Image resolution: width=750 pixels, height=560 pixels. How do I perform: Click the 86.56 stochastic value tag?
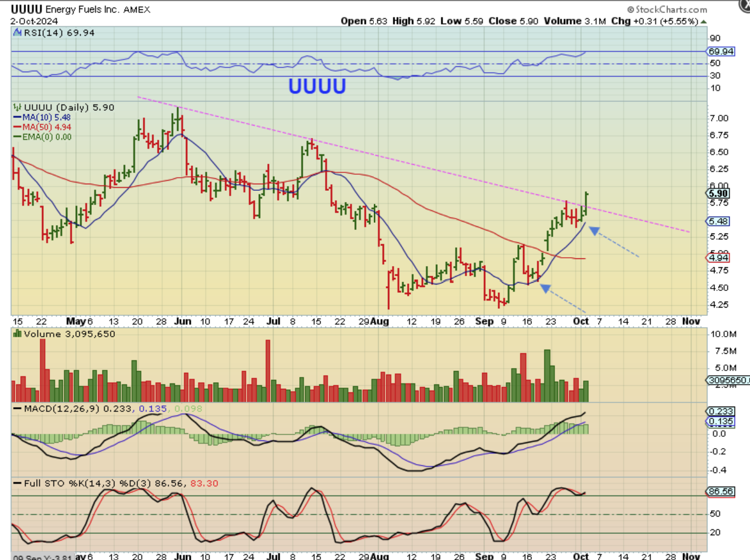coord(722,491)
